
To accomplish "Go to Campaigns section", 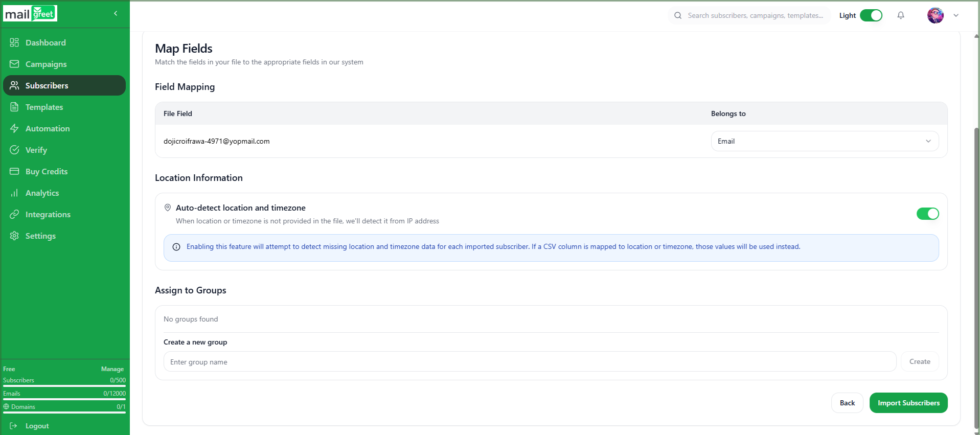I will pos(64,64).
